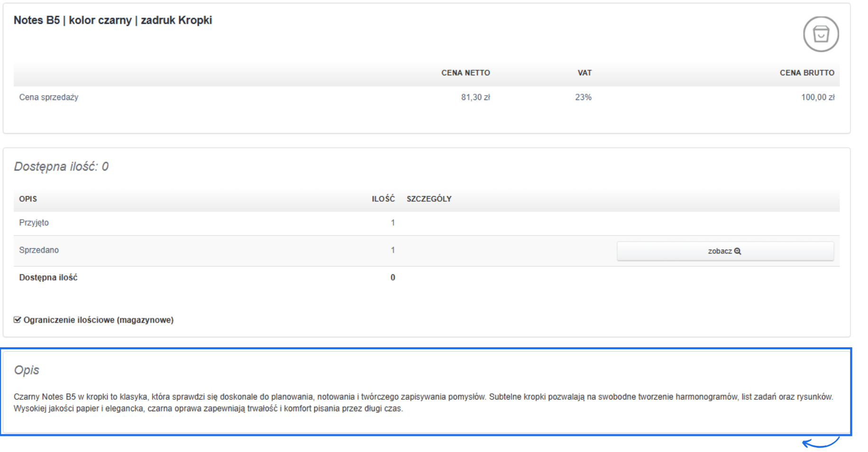Click the Cena sprzedaży row label
The height and width of the screenshot is (452, 868).
[x=49, y=97]
